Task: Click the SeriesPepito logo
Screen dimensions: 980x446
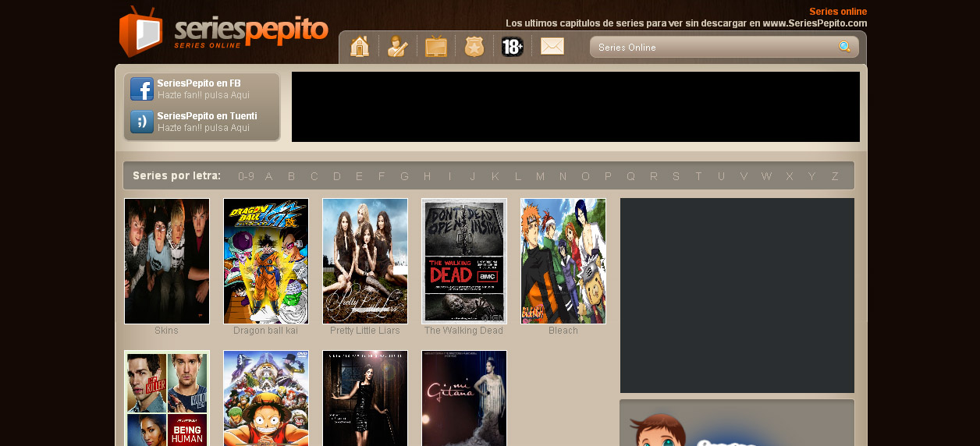Action: 224,32
